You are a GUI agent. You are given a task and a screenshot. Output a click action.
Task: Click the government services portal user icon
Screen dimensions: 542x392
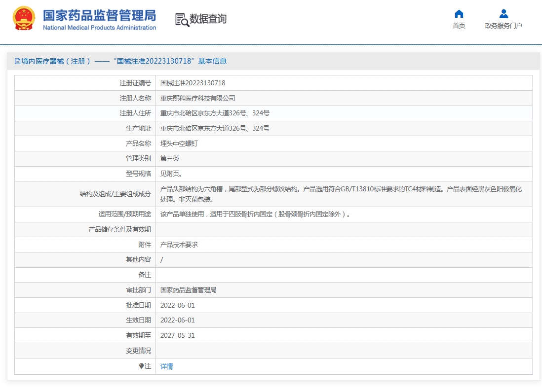[x=503, y=14]
